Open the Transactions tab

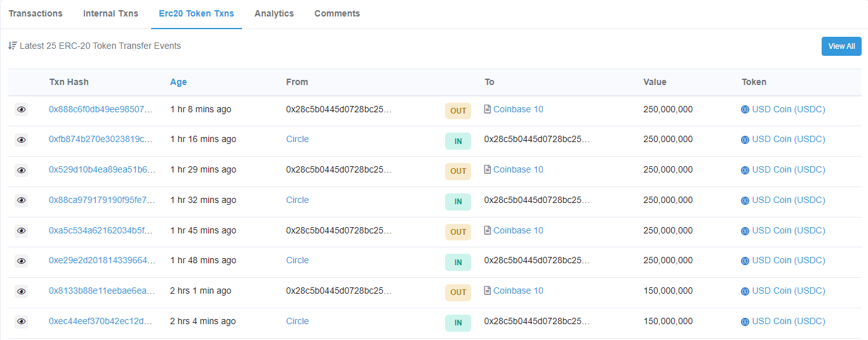click(x=36, y=13)
